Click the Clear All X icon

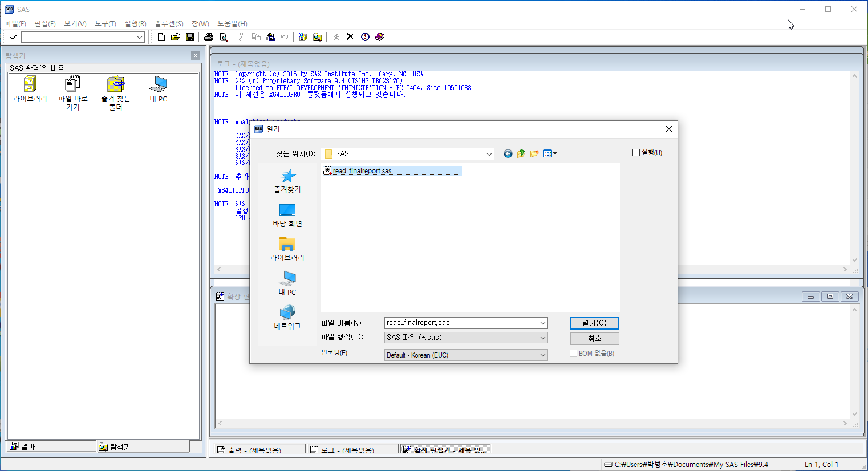350,37
